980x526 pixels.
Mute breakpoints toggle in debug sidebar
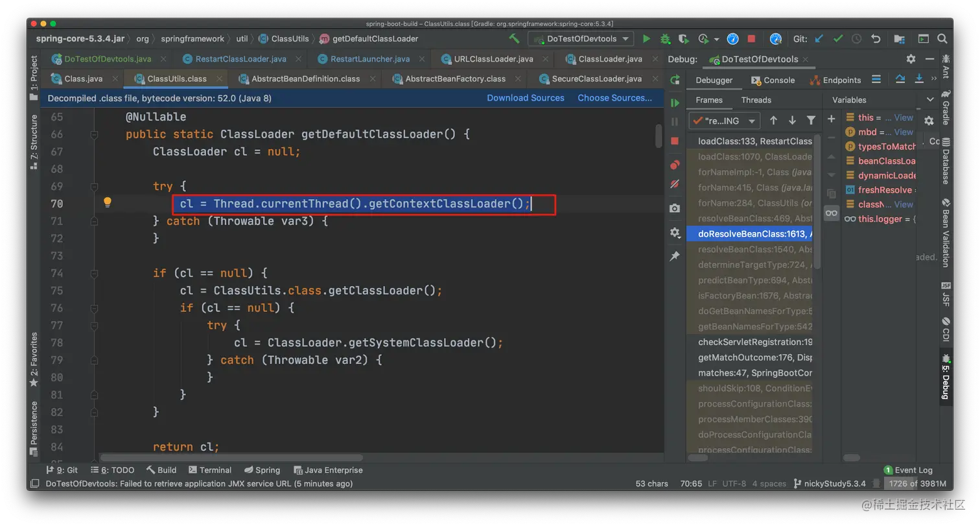pyautogui.click(x=675, y=184)
